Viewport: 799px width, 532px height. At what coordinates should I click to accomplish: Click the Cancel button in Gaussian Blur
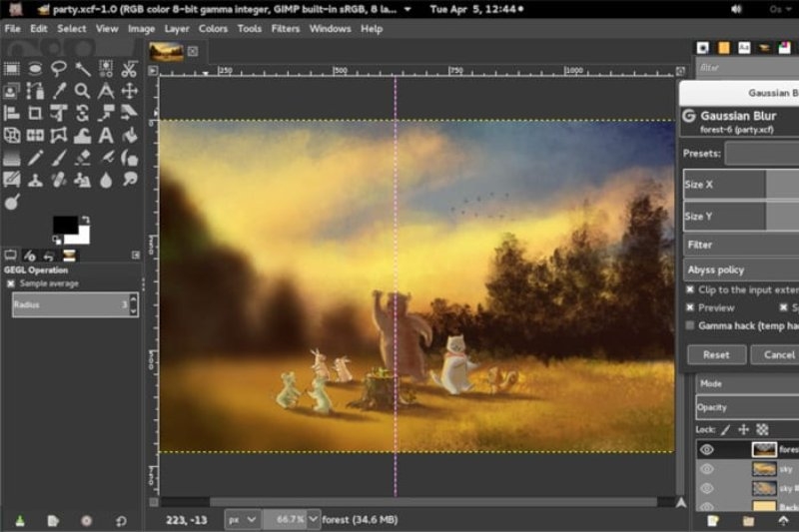click(776, 355)
